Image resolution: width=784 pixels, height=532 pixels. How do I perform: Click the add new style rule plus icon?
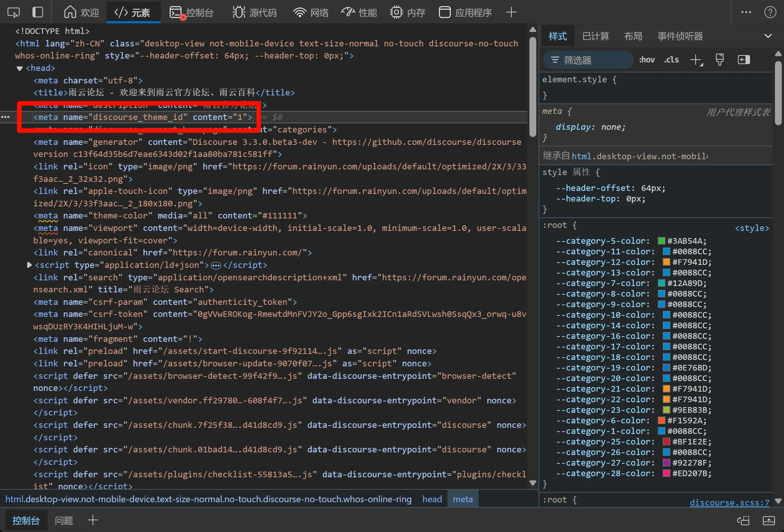[x=696, y=60]
